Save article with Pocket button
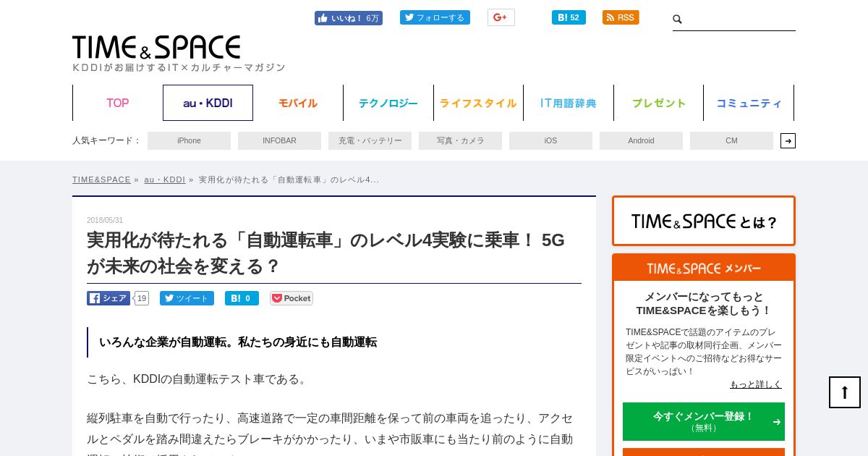Image resolution: width=868 pixels, height=456 pixels. [x=292, y=298]
